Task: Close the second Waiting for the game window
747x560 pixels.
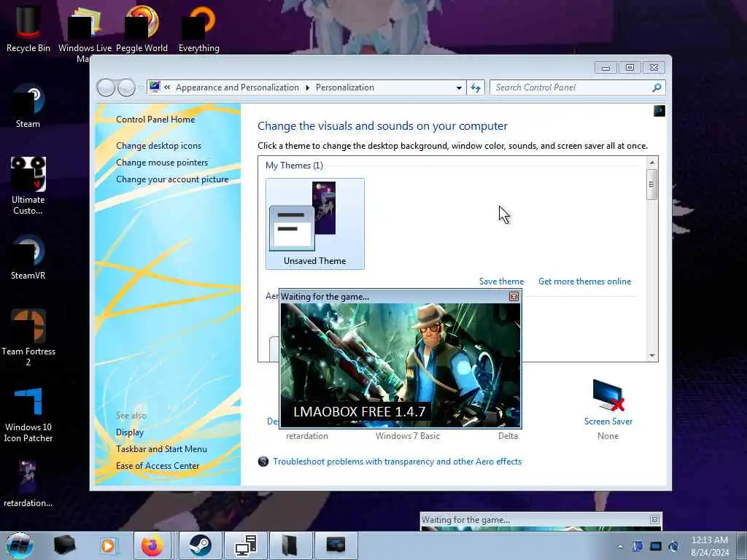Action: [x=654, y=519]
